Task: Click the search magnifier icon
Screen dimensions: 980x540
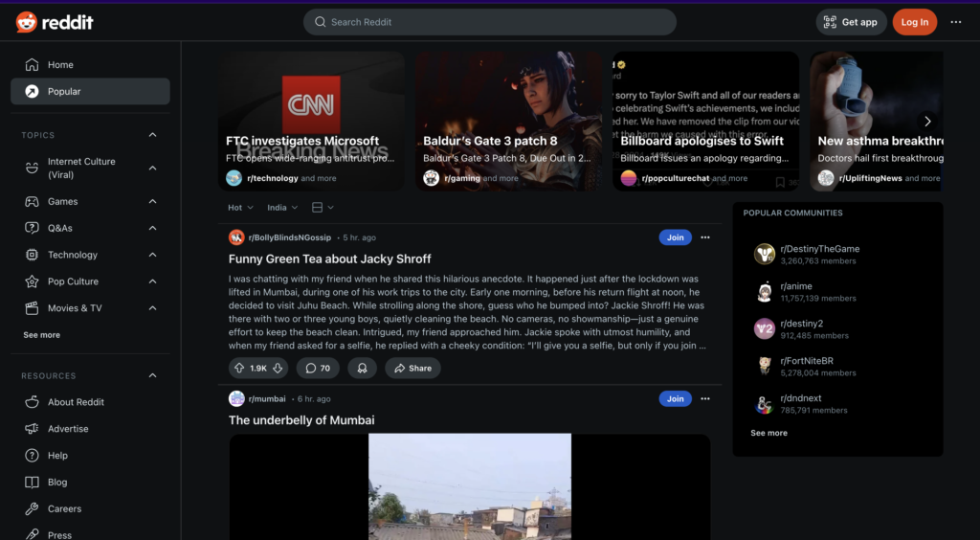Action: pos(320,22)
